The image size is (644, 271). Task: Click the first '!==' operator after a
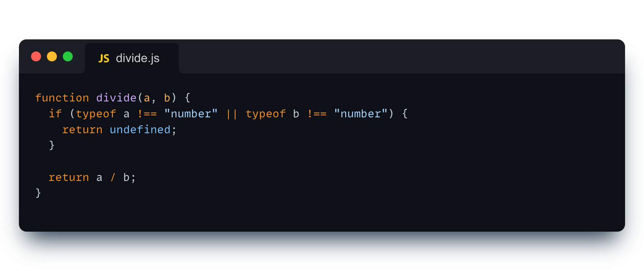(x=147, y=114)
